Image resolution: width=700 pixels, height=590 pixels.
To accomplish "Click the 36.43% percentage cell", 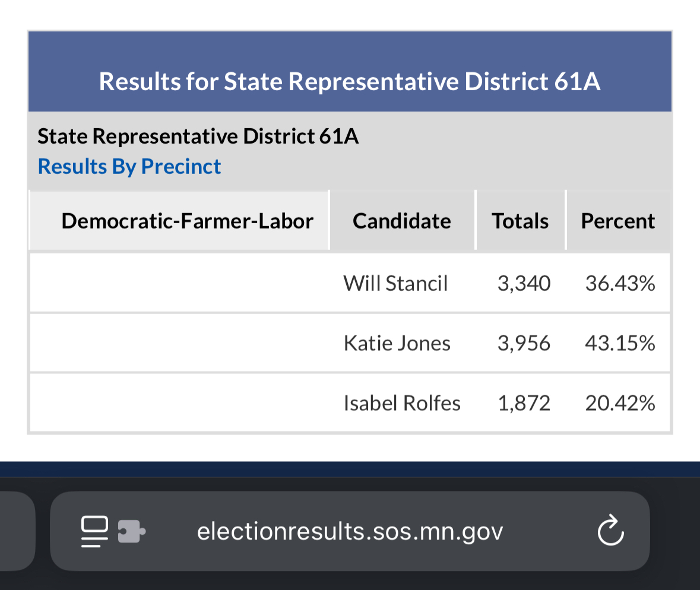I will click(620, 283).
